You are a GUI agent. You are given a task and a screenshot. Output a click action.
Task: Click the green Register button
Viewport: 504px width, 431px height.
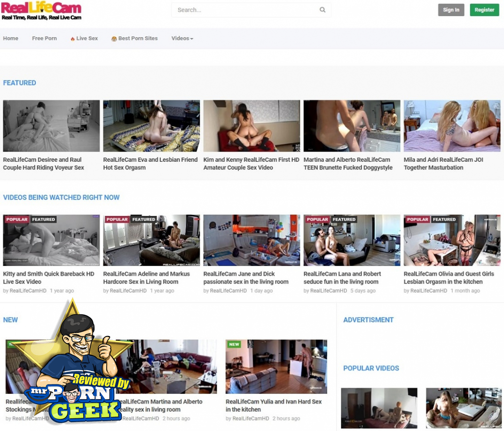(484, 10)
